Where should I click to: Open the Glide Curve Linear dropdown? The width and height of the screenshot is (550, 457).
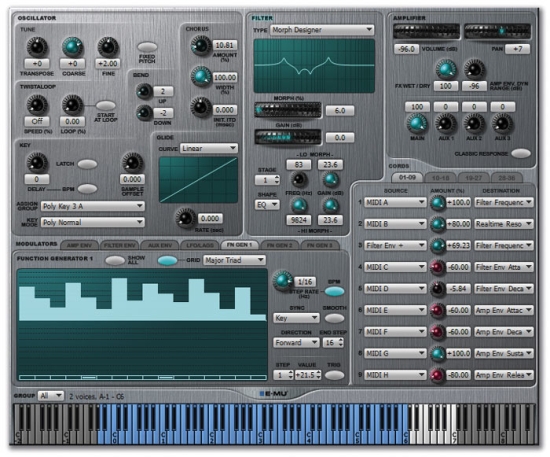click(209, 148)
